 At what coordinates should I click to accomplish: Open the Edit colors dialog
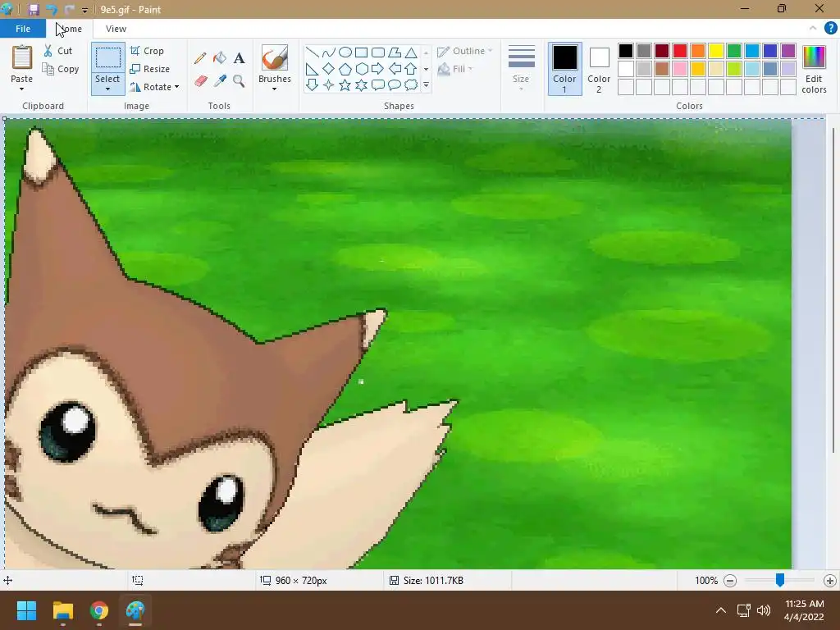tap(814, 69)
